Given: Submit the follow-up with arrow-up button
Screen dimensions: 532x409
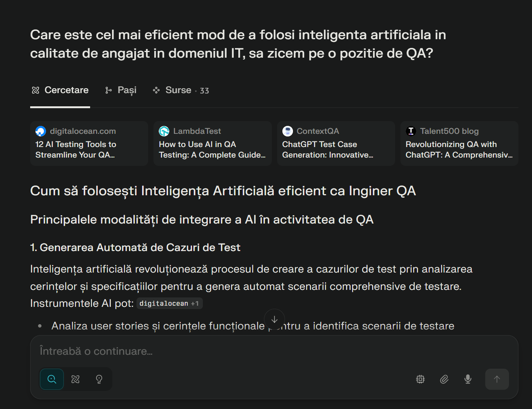Looking at the screenshot, I should (497, 379).
